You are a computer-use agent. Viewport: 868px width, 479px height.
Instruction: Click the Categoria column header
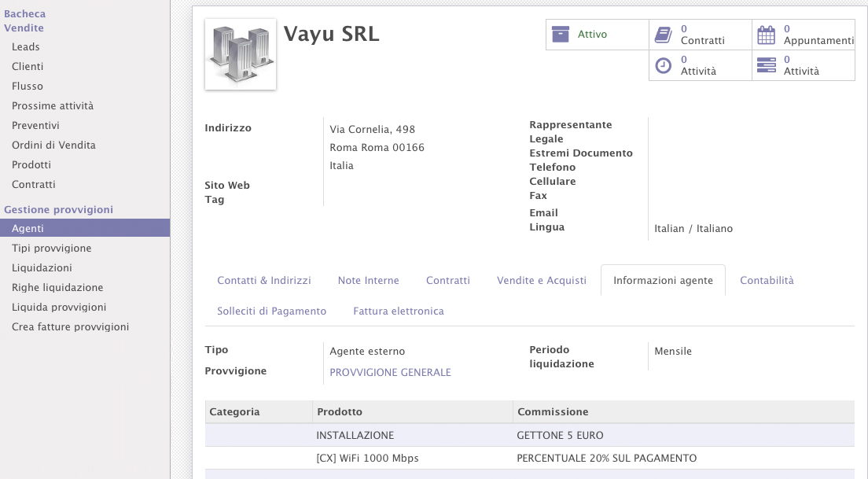259,412
